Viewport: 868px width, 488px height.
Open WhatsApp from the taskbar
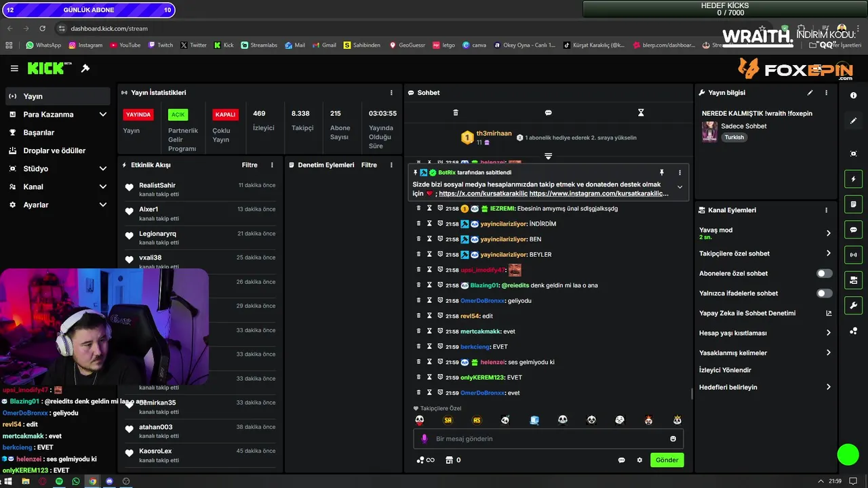tap(76, 481)
